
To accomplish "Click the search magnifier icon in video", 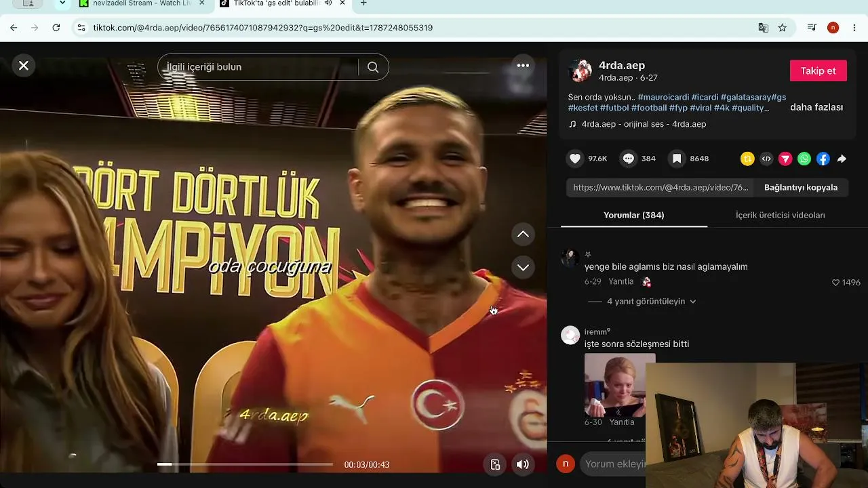I will [373, 67].
